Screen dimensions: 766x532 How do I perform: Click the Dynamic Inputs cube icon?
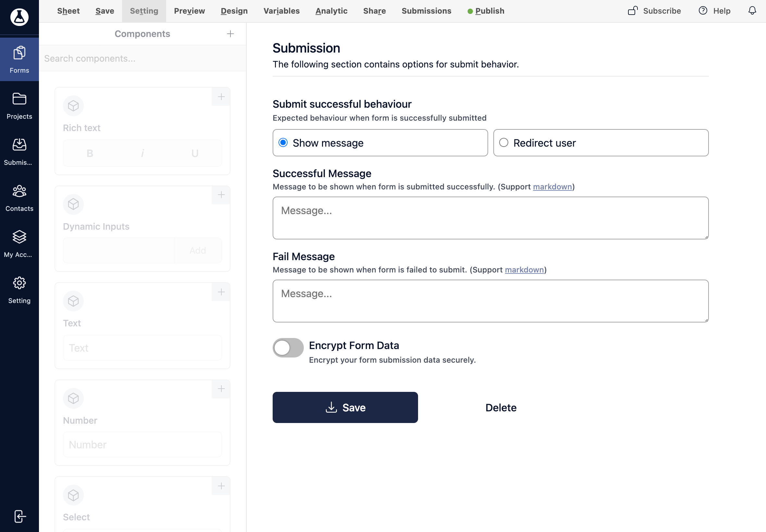pyautogui.click(x=73, y=204)
